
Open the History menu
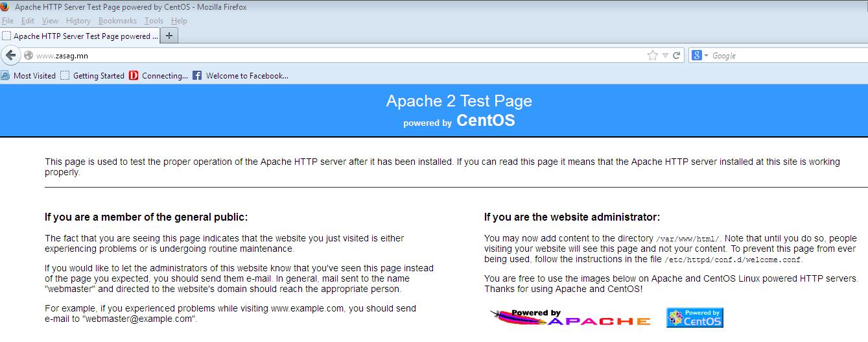(78, 21)
